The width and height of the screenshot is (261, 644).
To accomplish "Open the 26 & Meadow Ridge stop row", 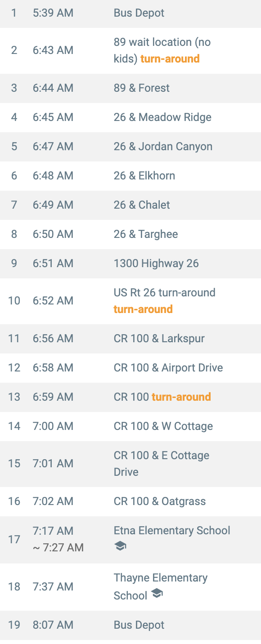I will point(130,117).
